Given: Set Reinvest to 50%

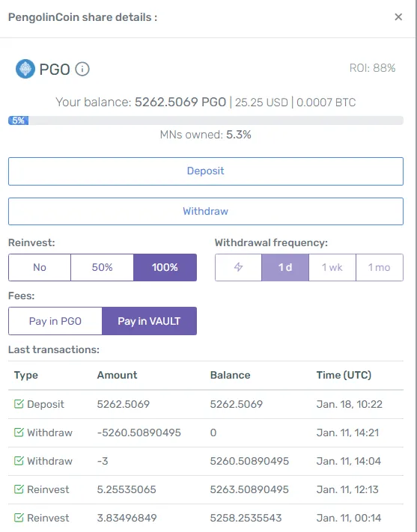Looking at the screenshot, I should (x=103, y=267).
